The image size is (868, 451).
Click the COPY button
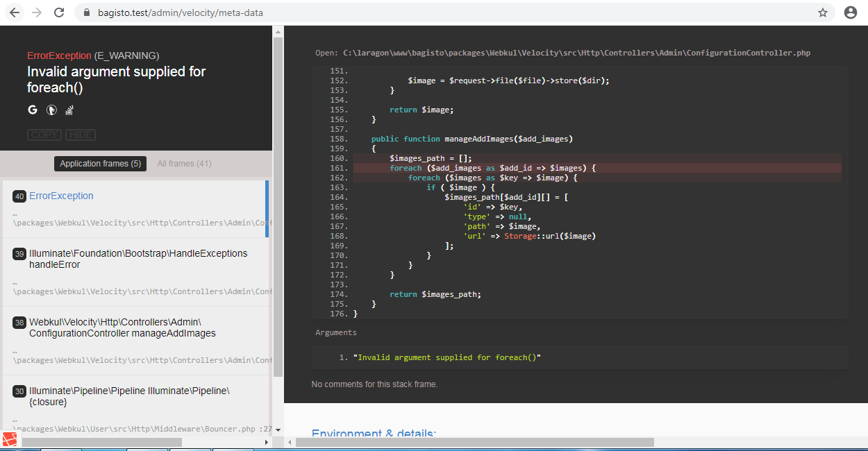[44, 135]
